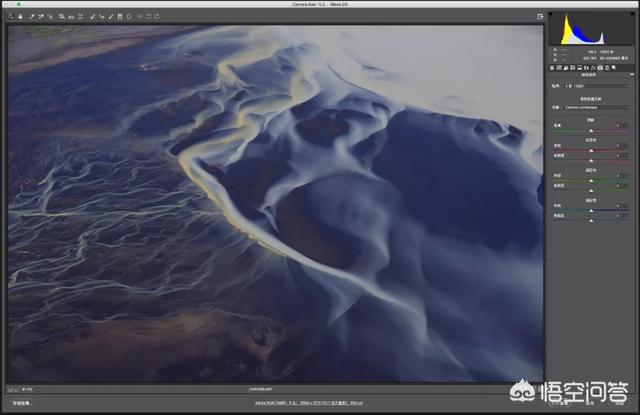The image size is (640, 415).
Task: Select the Crop tool
Action: tap(62, 17)
